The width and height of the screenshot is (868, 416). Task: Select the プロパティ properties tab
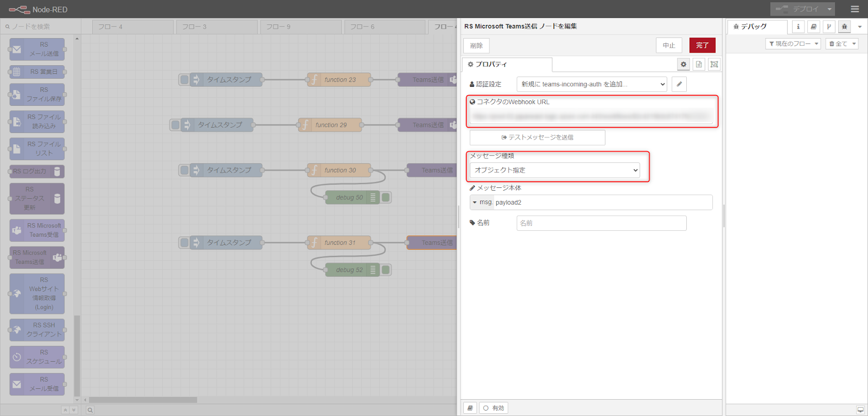pos(507,65)
